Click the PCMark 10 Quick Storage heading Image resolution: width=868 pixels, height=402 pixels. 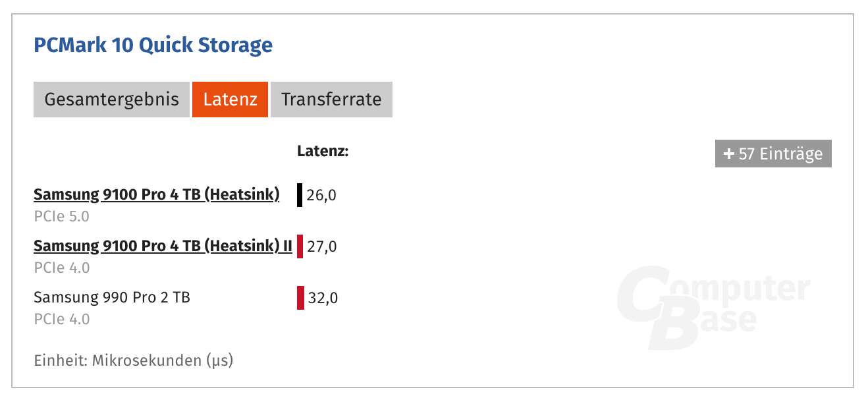point(153,45)
